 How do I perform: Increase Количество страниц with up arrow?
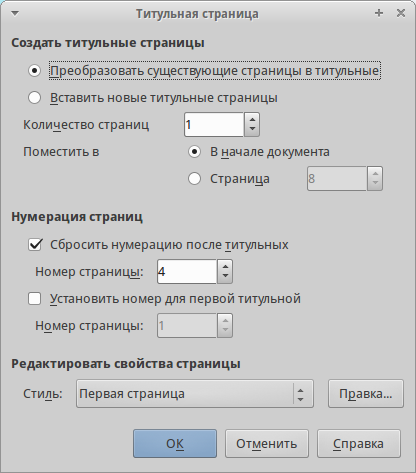point(252,120)
